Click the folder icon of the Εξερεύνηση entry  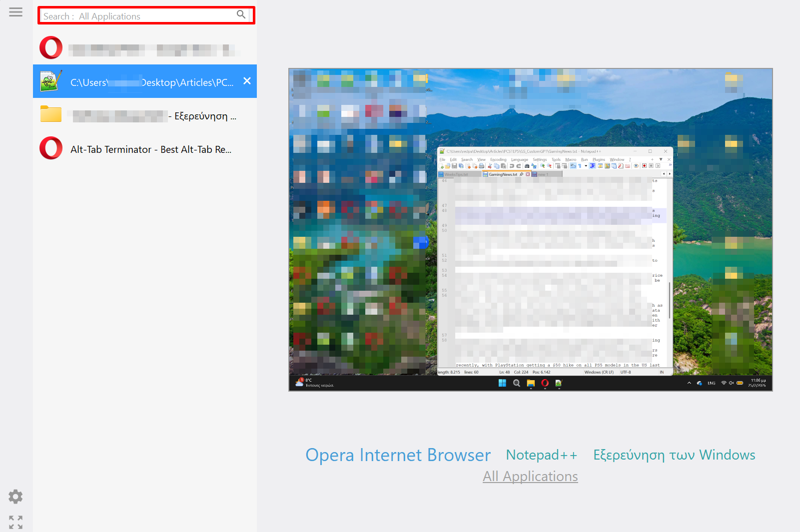51,114
